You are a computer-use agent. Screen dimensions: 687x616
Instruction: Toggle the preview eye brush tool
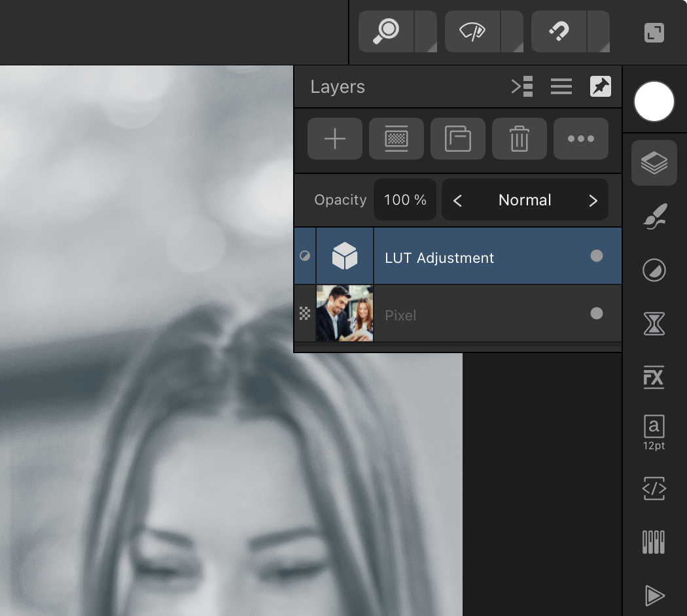point(472,31)
